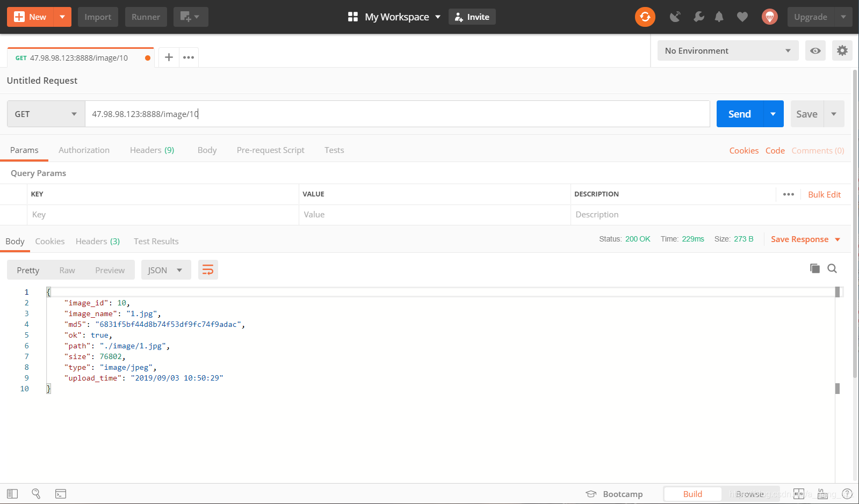Viewport: 859px width, 504px height.
Task: Click the request URL field
Action: 398,114
